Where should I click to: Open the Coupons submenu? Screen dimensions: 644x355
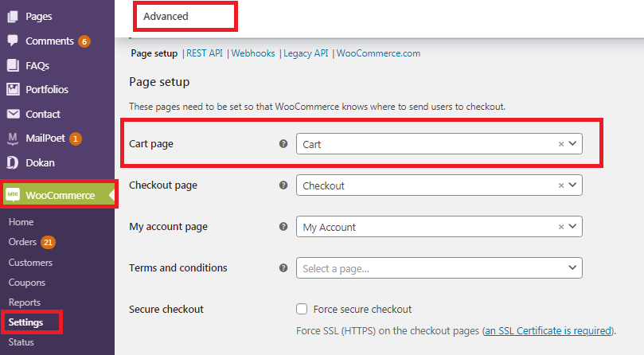tap(27, 283)
